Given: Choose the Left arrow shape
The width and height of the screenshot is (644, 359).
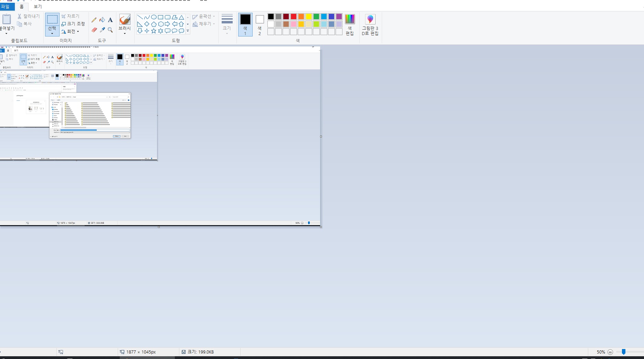Looking at the screenshot, I should [174, 24].
